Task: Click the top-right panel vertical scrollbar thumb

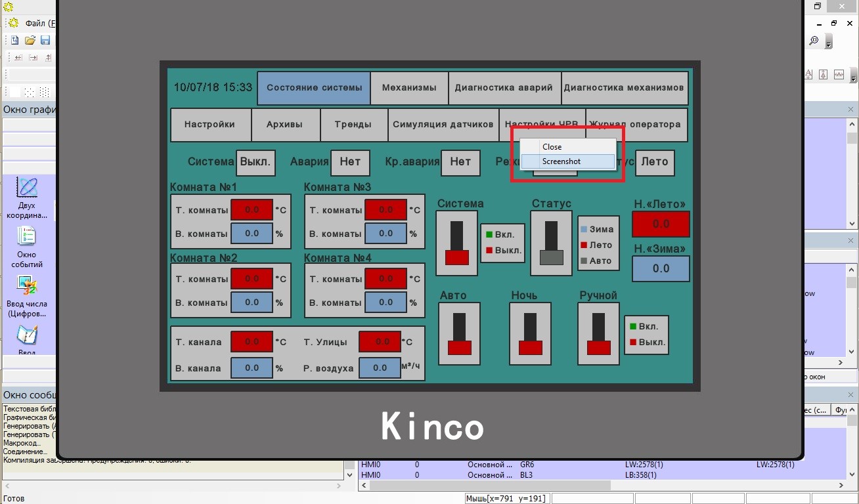Action: [x=852, y=138]
